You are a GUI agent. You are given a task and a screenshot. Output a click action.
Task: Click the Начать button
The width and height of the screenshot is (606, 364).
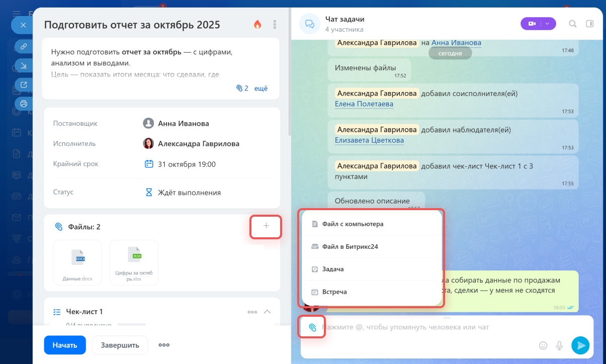click(65, 345)
